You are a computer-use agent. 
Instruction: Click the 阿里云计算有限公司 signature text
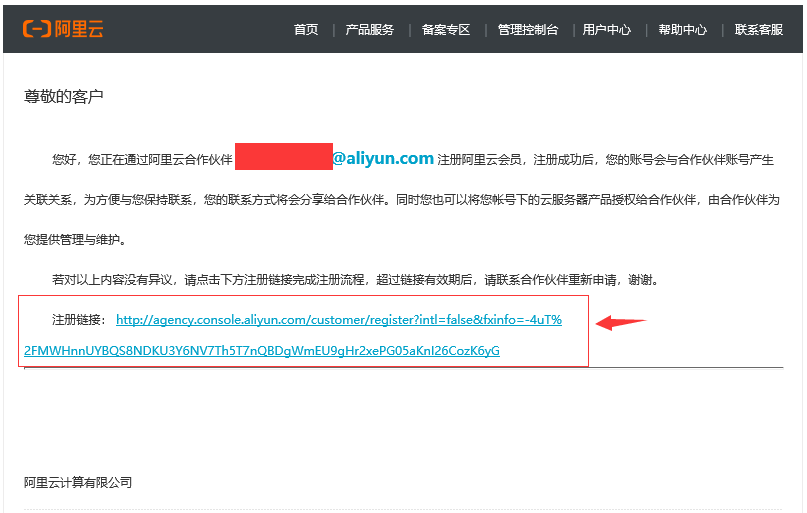[78, 483]
